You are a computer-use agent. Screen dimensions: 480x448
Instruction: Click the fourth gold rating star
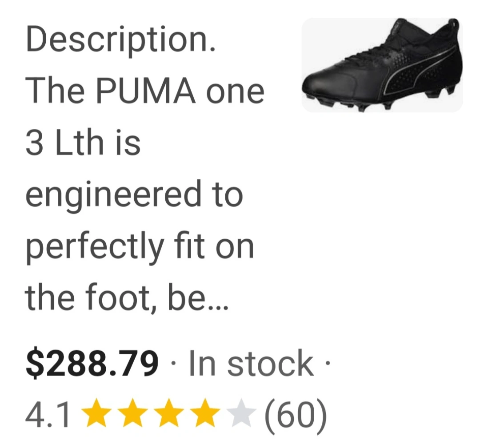(205, 413)
